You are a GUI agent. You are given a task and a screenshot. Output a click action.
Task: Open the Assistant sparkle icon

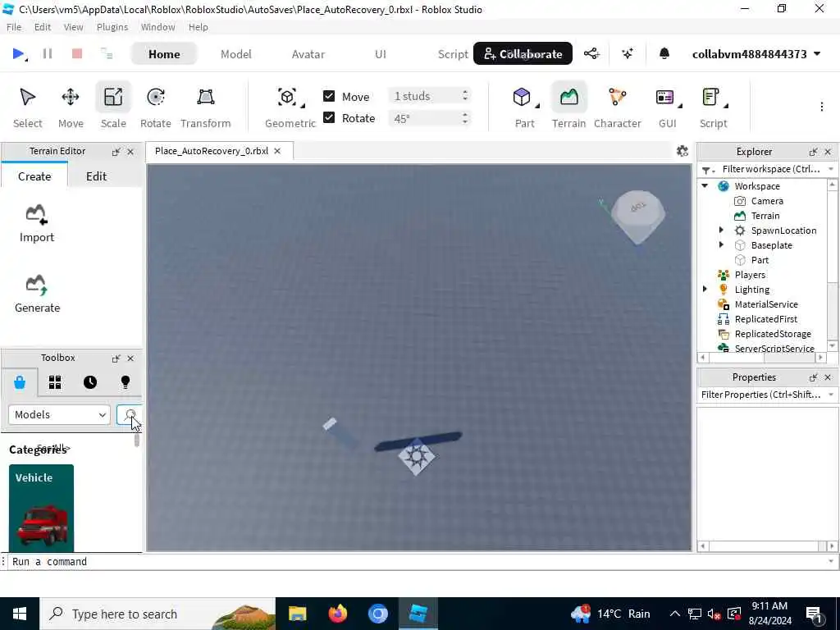coord(628,53)
